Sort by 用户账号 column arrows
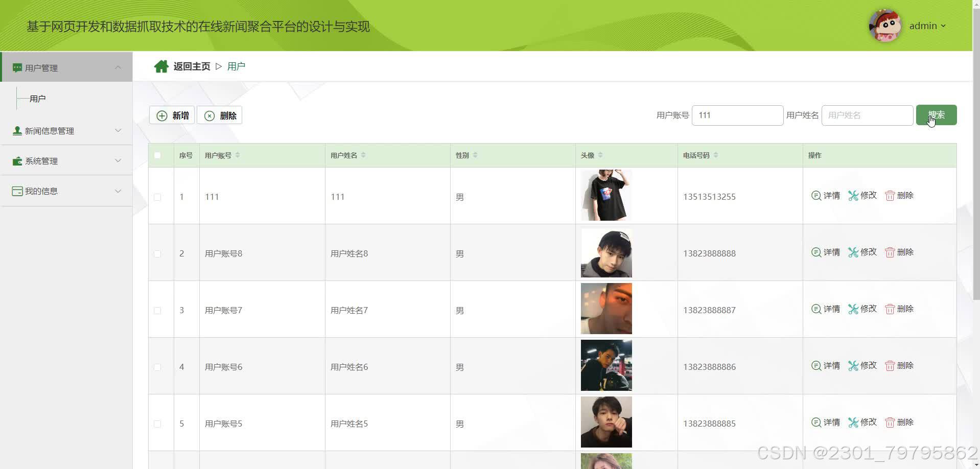The height and width of the screenshot is (469, 980). pyautogui.click(x=238, y=155)
